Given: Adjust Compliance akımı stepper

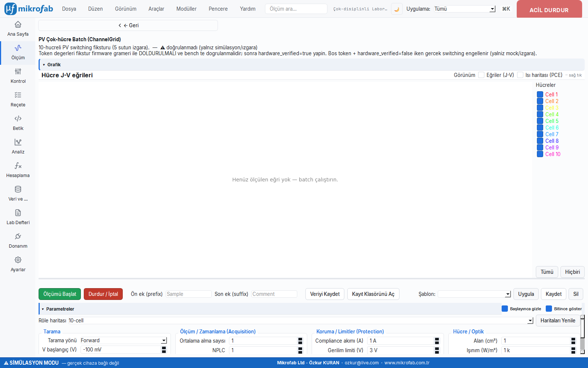Looking at the screenshot, I should click(437, 341).
